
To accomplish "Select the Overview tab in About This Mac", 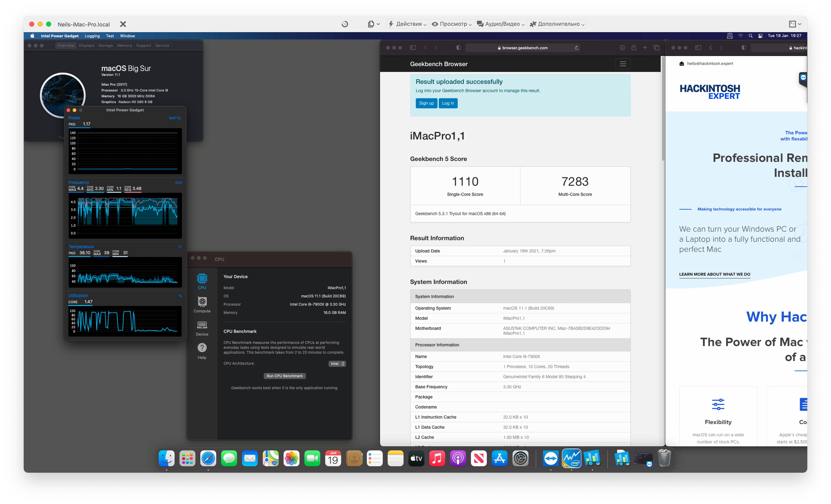I will pos(66,45).
